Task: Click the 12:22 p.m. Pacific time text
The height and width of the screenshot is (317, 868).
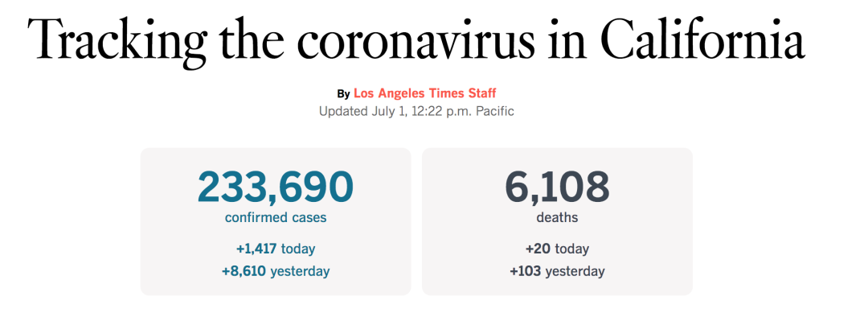Action: 463,111
